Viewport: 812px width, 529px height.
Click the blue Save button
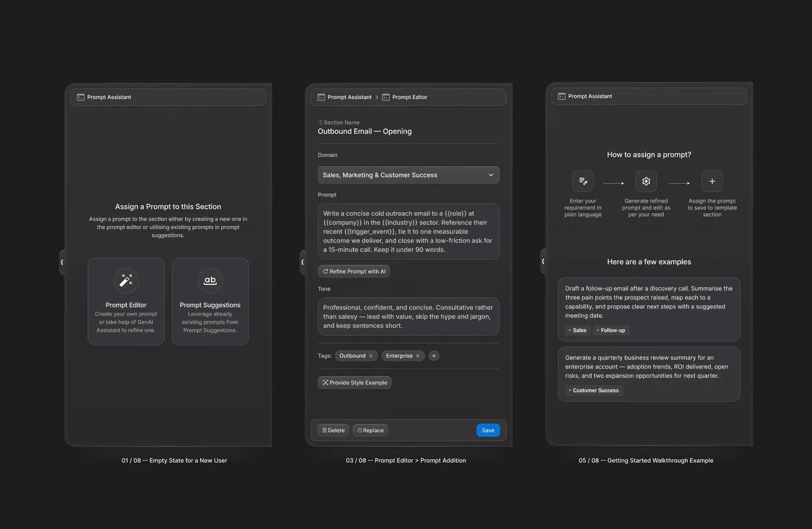click(488, 431)
